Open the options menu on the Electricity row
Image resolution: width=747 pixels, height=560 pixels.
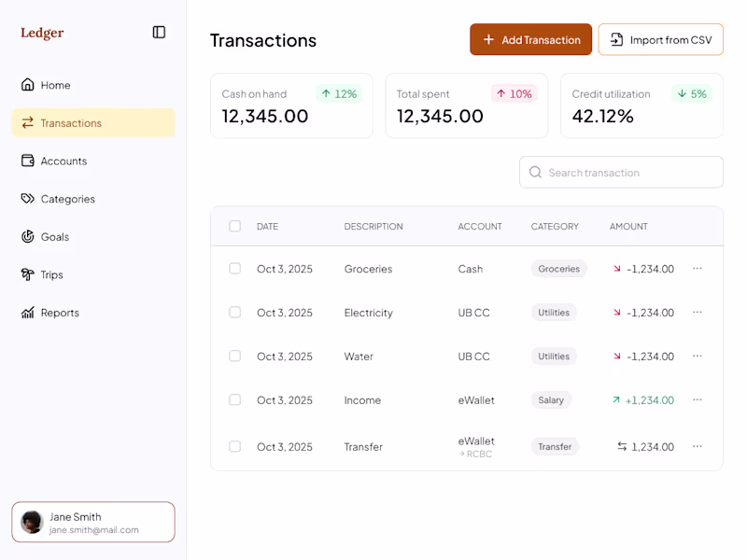tap(697, 313)
